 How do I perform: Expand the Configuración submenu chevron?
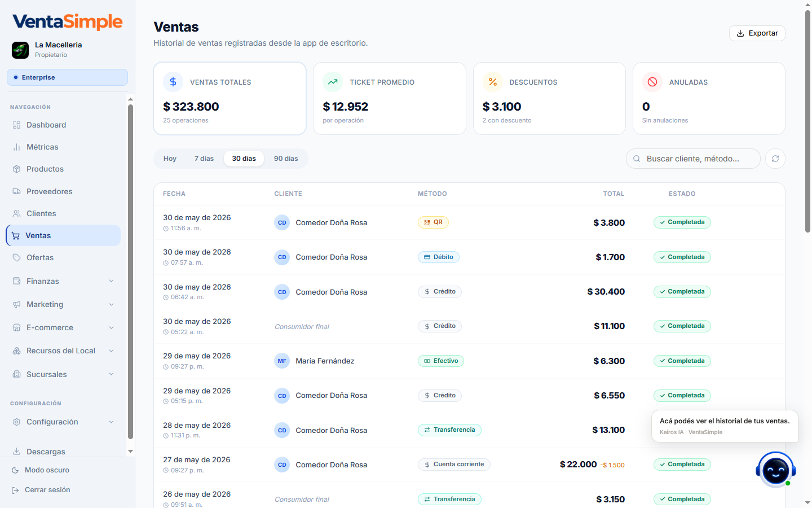pos(111,422)
